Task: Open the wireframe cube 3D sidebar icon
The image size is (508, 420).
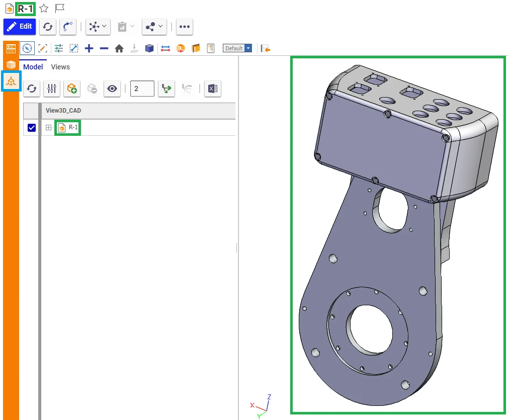Action: [x=11, y=81]
